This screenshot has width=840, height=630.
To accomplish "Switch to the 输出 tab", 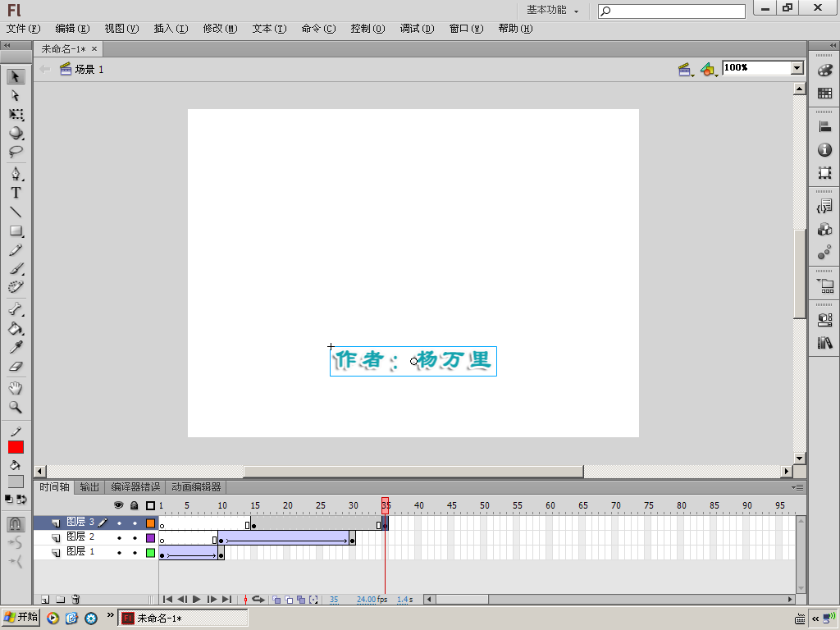I will (89, 487).
